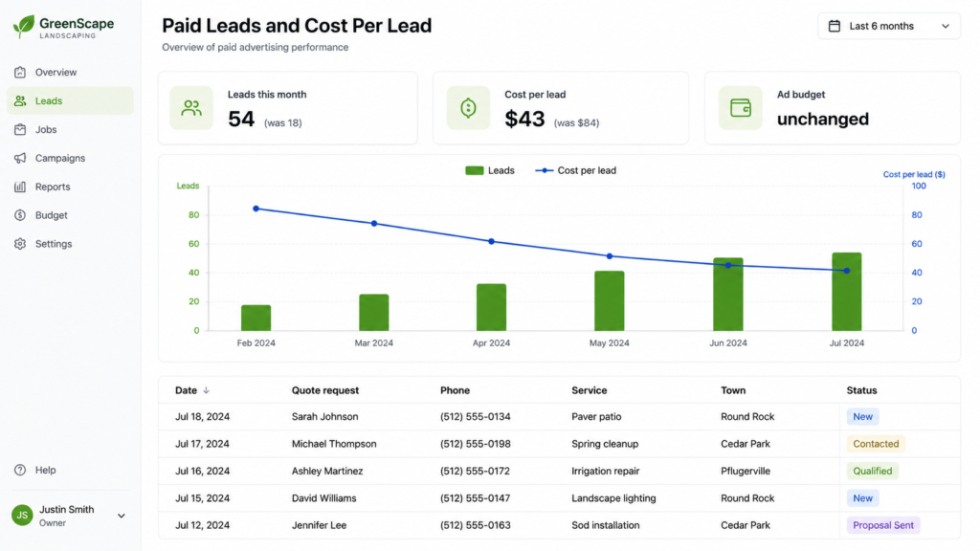This screenshot has height=551, width=980.
Task: Click the Feb 2024 cost per lead point
Action: (256, 209)
